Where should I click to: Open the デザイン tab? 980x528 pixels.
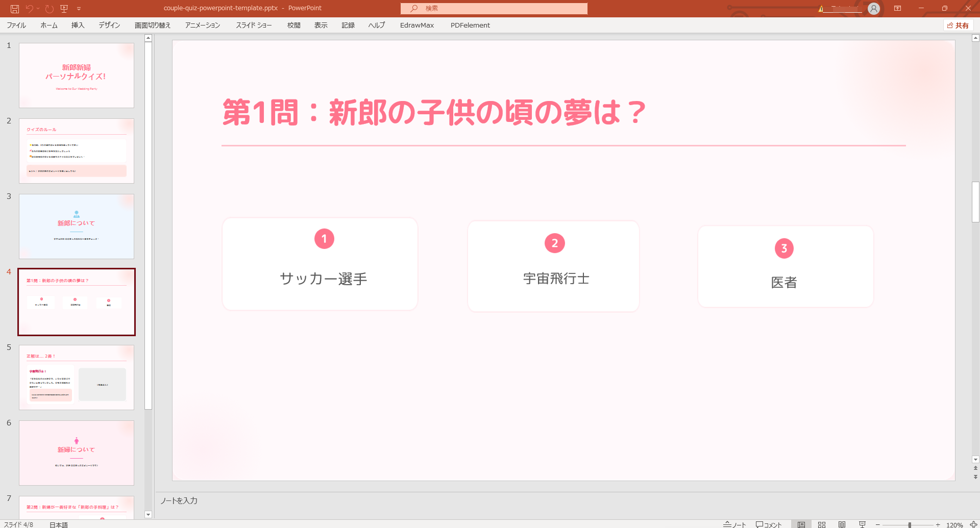pos(109,25)
